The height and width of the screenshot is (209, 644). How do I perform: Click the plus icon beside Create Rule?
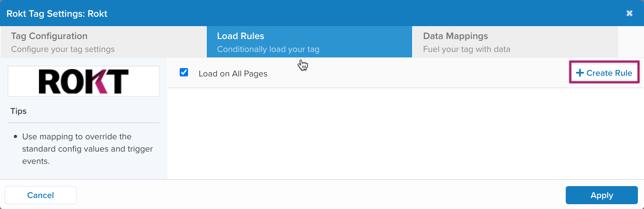click(x=580, y=73)
